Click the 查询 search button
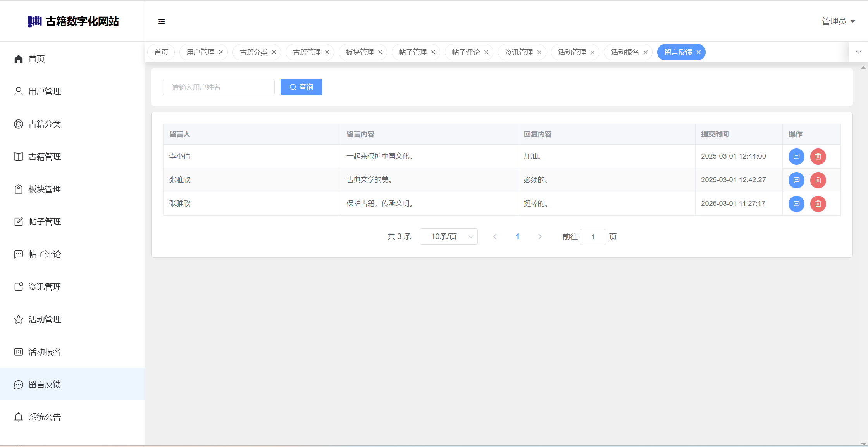The height and width of the screenshot is (447, 868). [301, 87]
